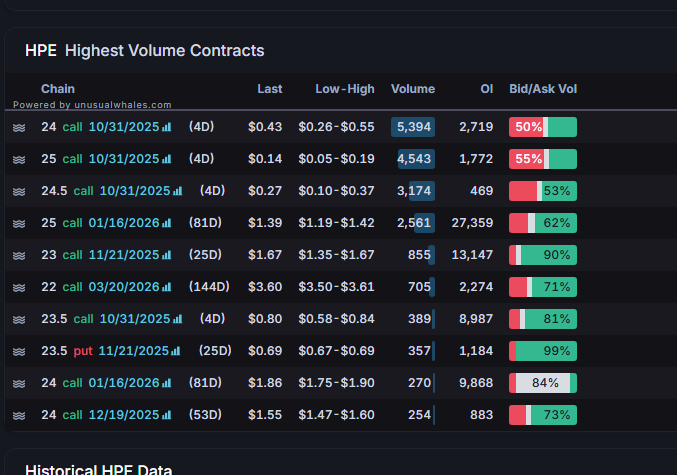The height and width of the screenshot is (475, 677).
Task: Click the 50% bid/ask volume bar
Action: pos(543,127)
